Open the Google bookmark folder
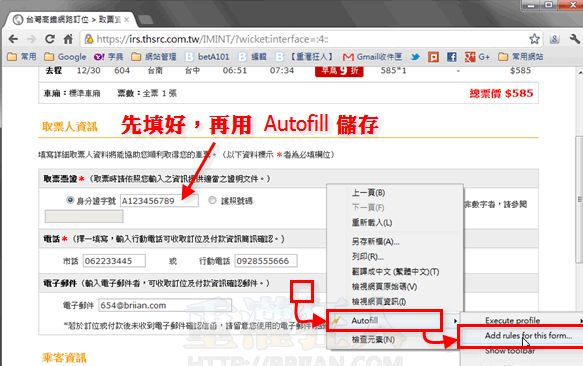This screenshot has width=583, height=366. coord(65,57)
